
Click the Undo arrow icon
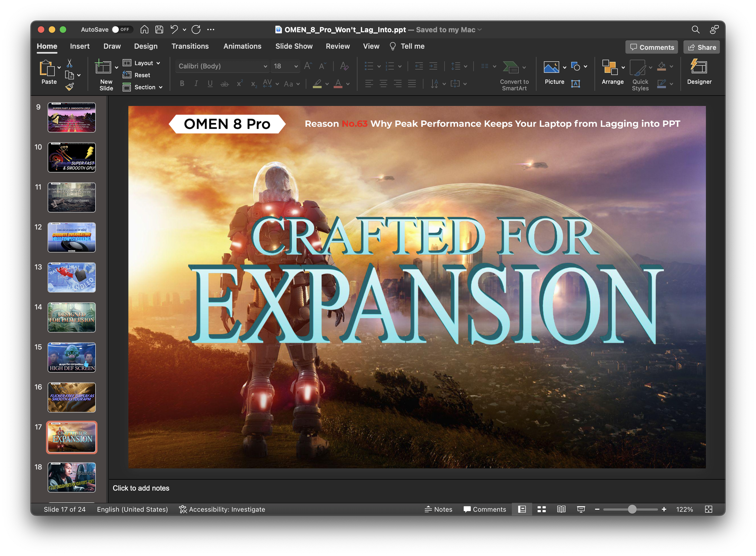point(174,30)
